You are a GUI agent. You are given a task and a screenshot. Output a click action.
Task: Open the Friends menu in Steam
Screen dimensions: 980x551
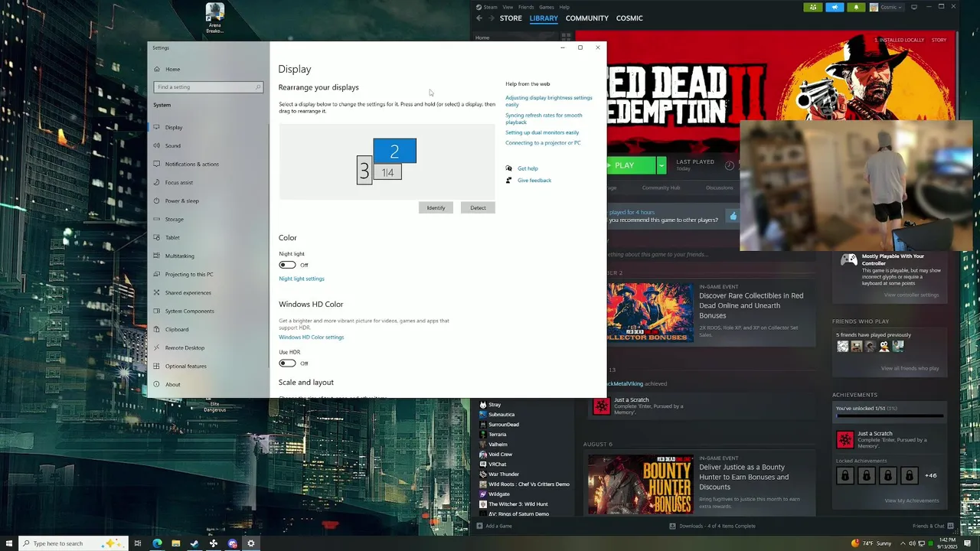[x=526, y=7]
